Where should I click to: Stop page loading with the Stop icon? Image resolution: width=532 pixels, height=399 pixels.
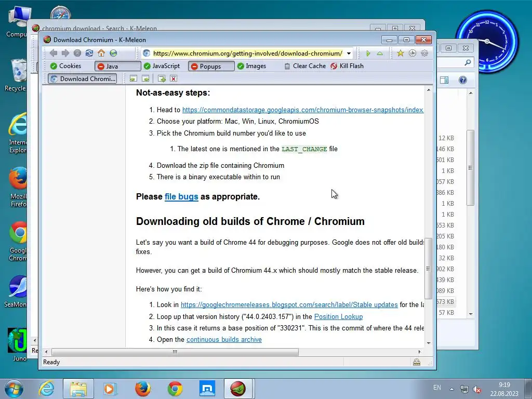tap(77, 54)
